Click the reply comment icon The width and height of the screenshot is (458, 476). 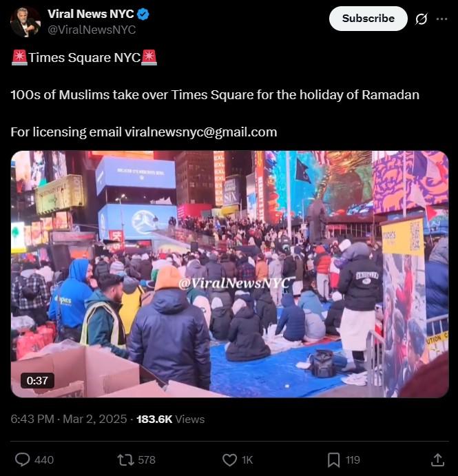23,459
